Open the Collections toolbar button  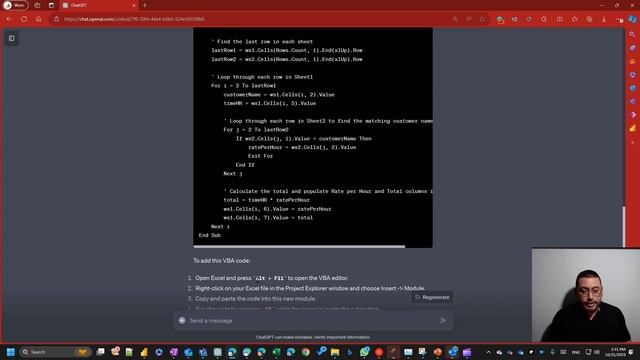coord(589,19)
